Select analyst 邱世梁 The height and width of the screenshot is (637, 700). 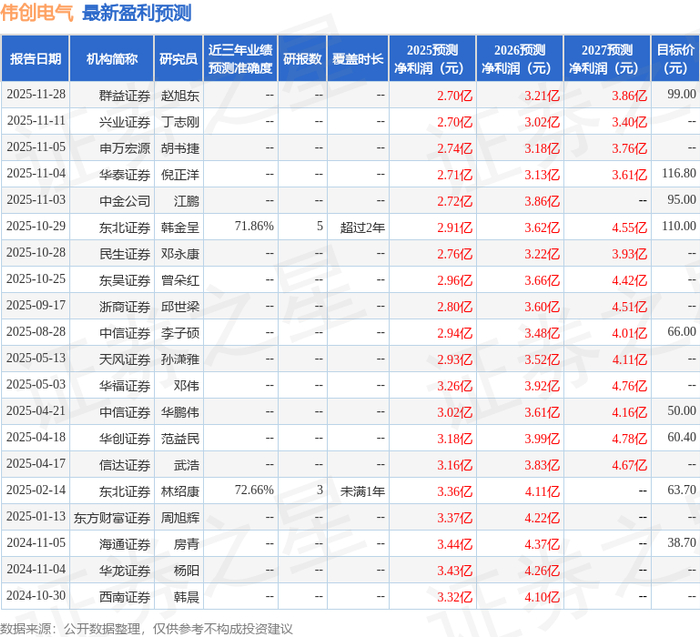[180, 306]
